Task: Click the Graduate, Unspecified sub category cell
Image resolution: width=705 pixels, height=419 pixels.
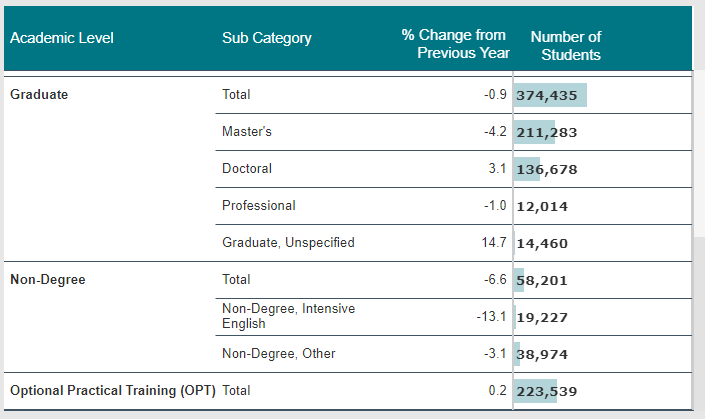Action: point(288,242)
